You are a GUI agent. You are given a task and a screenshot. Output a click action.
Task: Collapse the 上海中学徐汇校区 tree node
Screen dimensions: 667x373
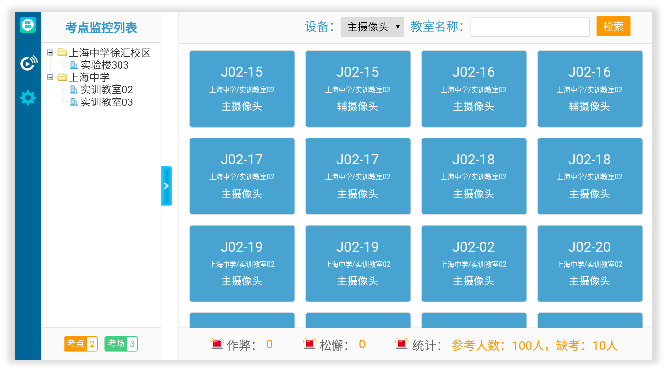point(50,52)
